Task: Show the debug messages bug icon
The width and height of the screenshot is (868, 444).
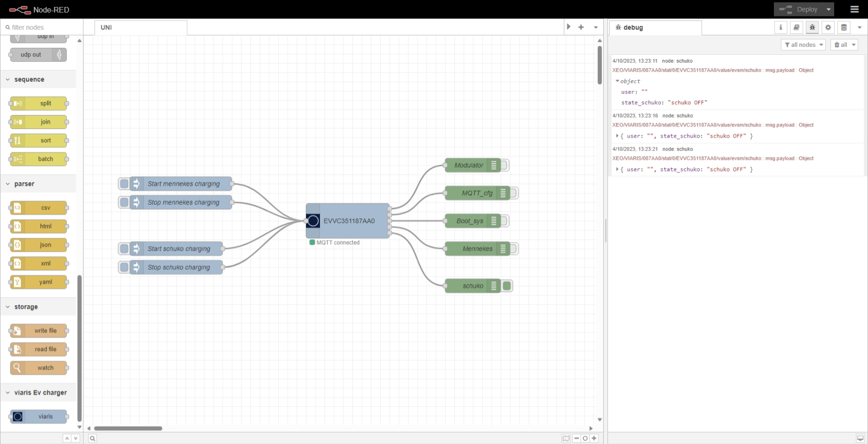Action: click(x=812, y=27)
